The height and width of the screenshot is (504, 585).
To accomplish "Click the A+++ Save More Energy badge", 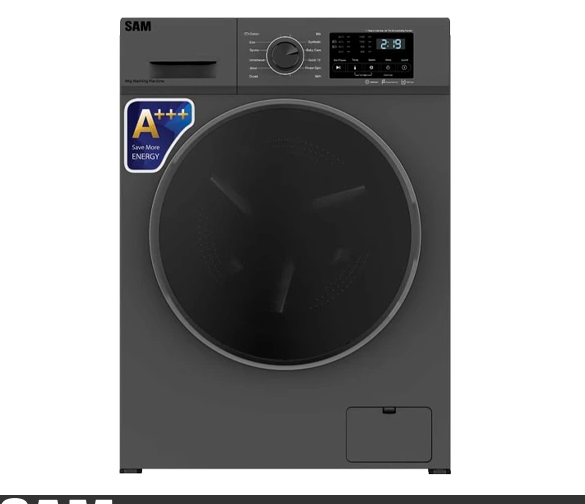I will pos(159,135).
